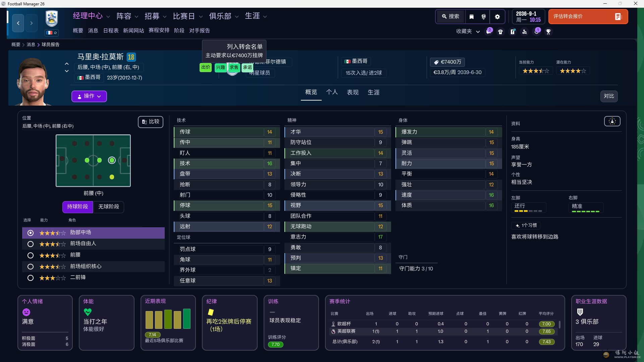Click the current ability star rating
The image size is (644, 362).
click(536, 71)
